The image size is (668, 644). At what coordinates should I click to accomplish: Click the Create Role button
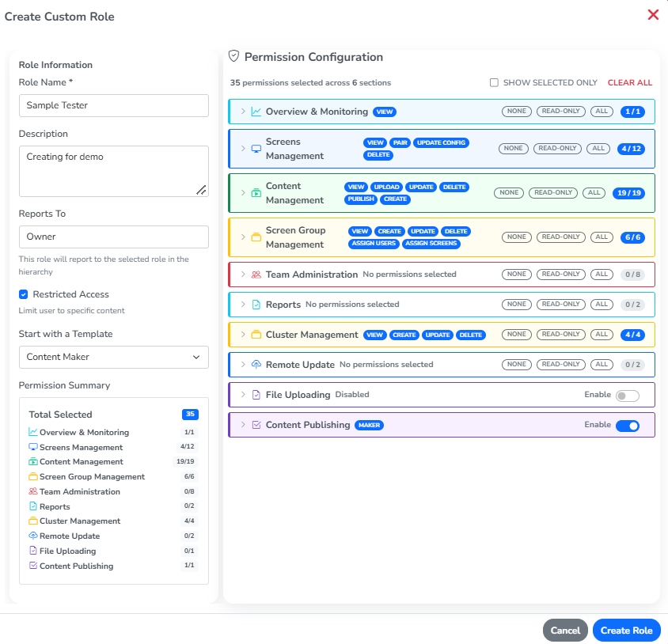(x=626, y=631)
